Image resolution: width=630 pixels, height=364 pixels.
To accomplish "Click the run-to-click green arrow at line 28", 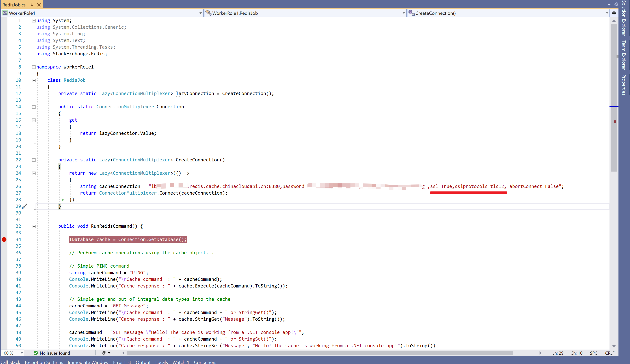I will (x=63, y=200).
